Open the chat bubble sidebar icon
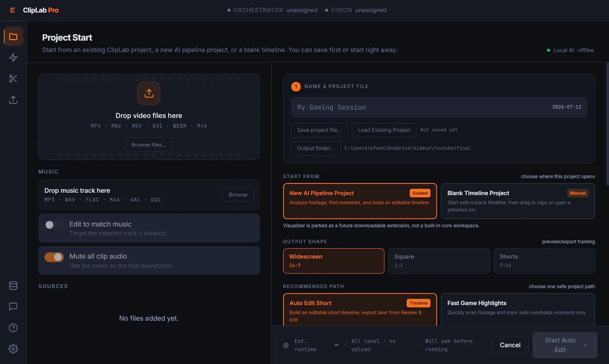Viewport: 609px width, 364px height. pyautogui.click(x=13, y=307)
